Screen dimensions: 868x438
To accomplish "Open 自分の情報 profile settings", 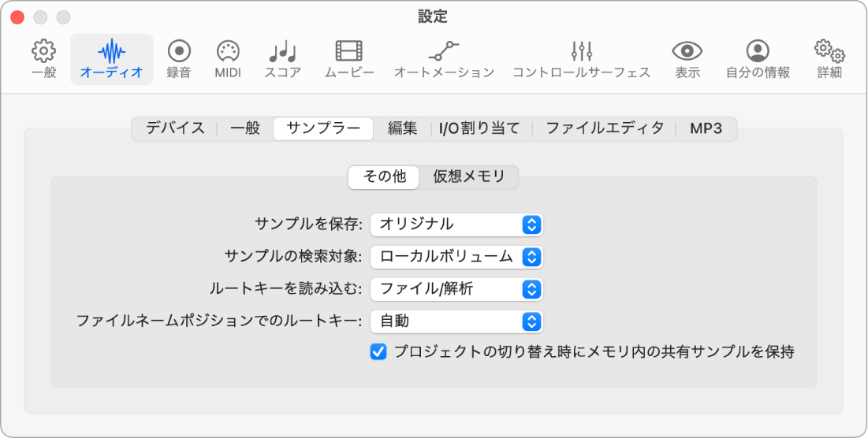I will pos(758,59).
